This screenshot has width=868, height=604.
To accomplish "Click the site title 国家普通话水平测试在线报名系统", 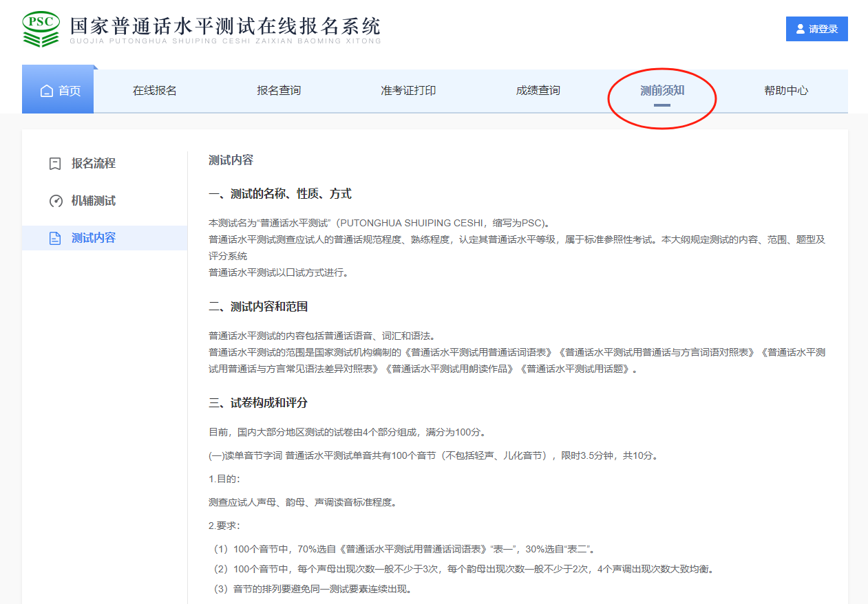I will (225, 26).
